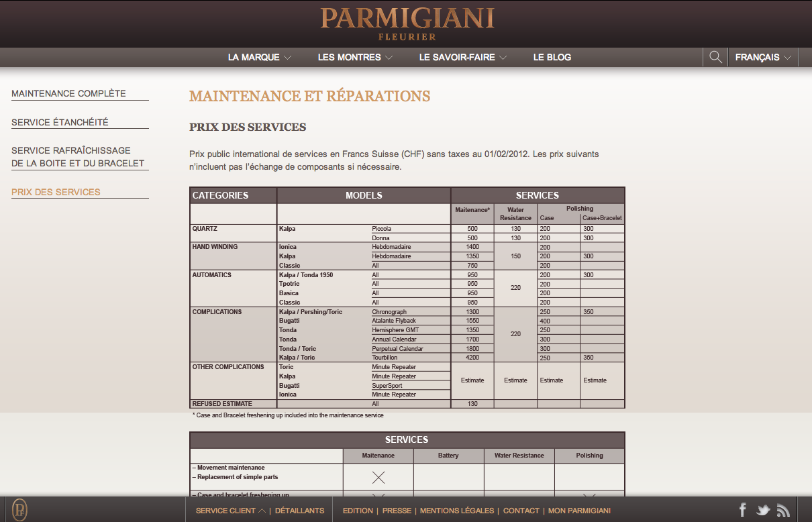Click the Piccola model cell
Screen dimensions: 812x522
click(381, 229)
